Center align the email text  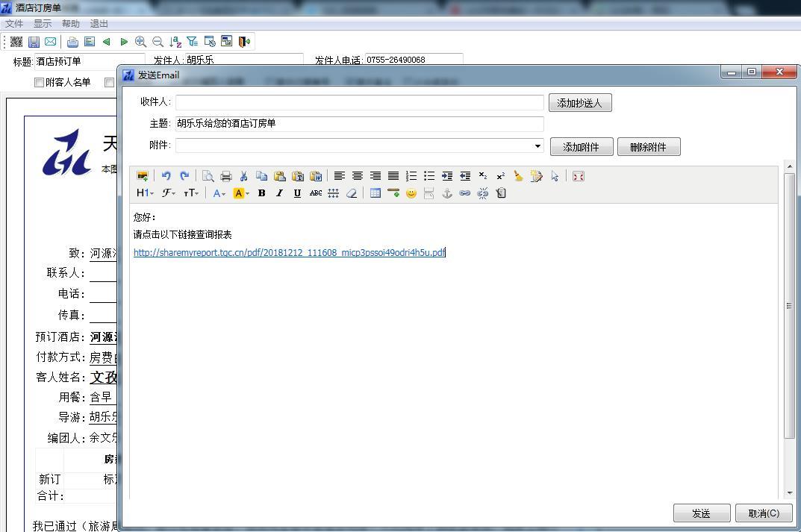coord(357,176)
